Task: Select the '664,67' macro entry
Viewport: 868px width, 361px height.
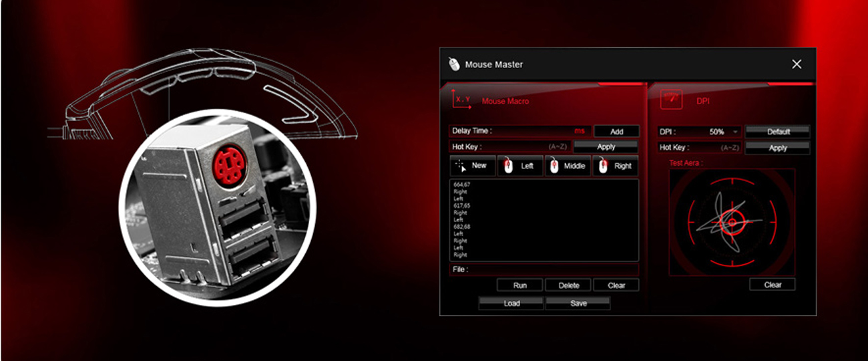Action: [461, 185]
